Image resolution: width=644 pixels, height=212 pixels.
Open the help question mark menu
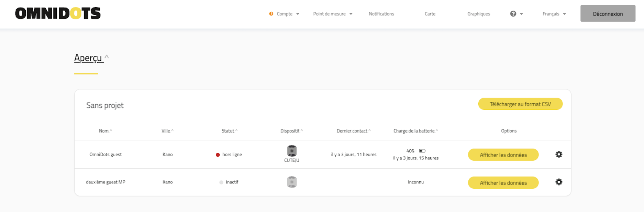[x=516, y=14]
